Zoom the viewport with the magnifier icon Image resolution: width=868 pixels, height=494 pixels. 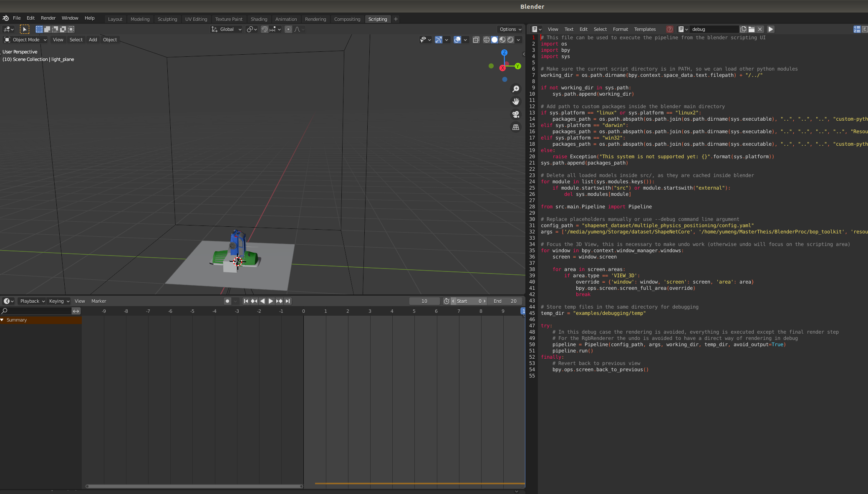516,89
